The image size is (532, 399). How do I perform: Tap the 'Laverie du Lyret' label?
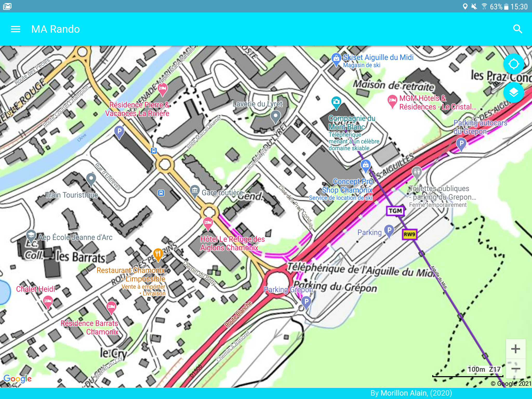click(x=257, y=104)
